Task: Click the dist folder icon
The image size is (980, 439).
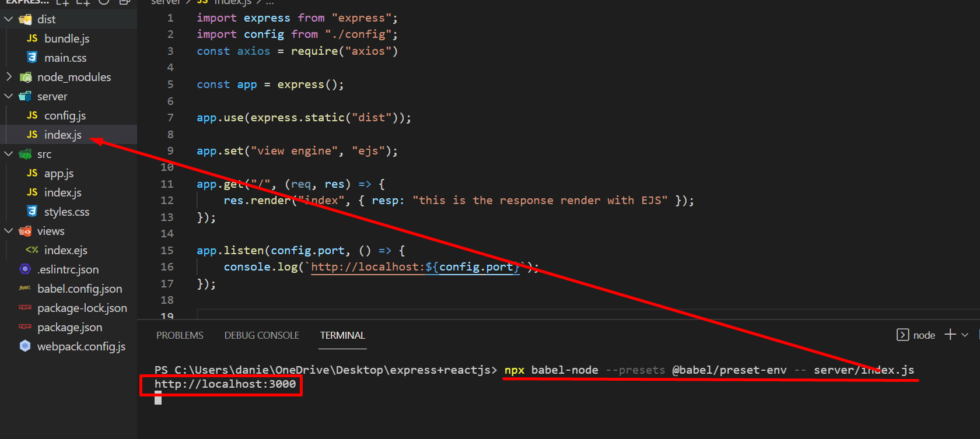Action: pyautogui.click(x=25, y=19)
